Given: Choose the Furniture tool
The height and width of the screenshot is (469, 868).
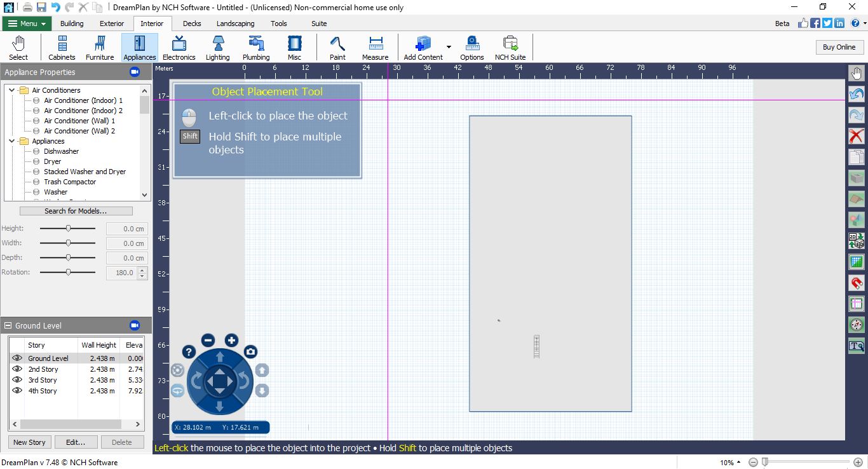Looking at the screenshot, I should pos(100,48).
